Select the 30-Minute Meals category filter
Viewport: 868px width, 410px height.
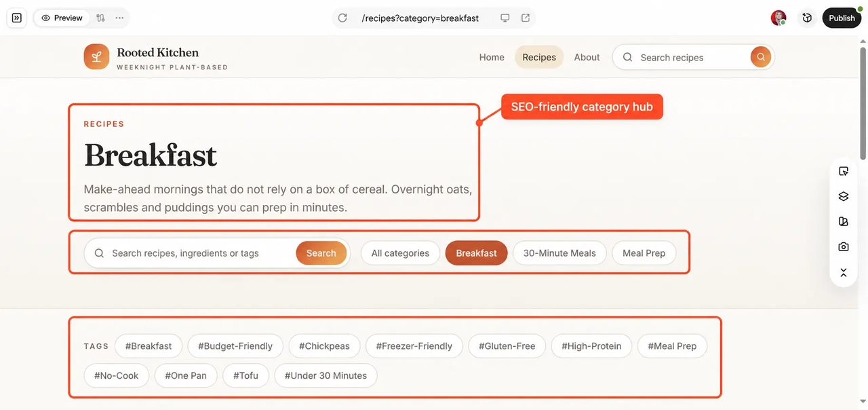pos(559,253)
